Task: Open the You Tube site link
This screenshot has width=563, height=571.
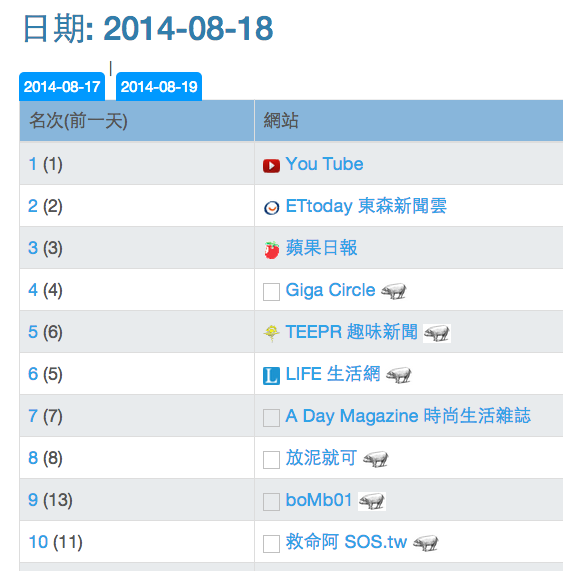Action: click(324, 164)
